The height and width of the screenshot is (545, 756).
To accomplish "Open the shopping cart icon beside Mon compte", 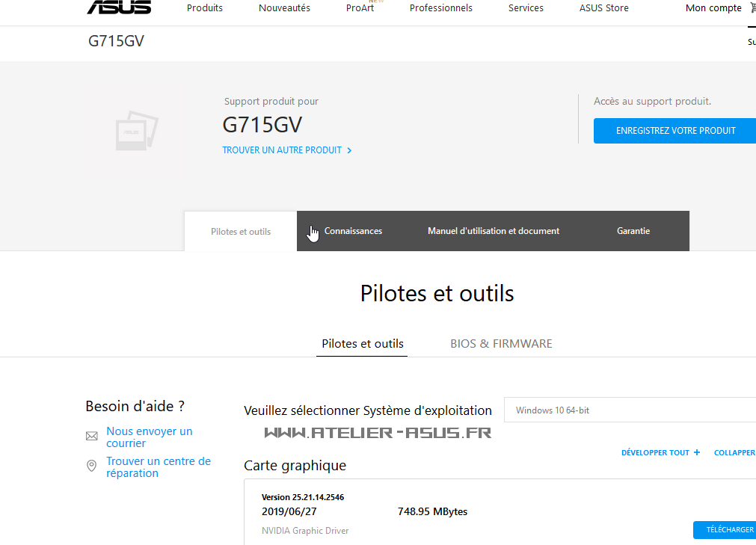I will pyautogui.click(x=752, y=7).
